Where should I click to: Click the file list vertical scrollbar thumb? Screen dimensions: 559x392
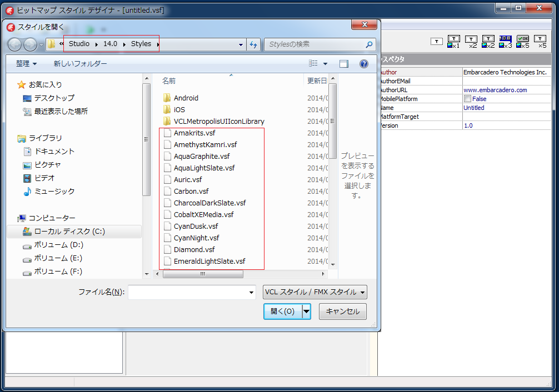click(333, 121)
